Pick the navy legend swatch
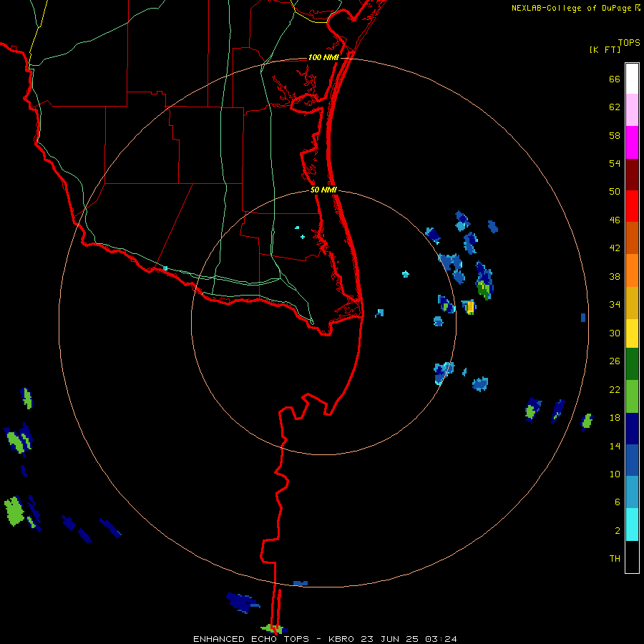Image resolution: width=644 pixels, height=644 pixels. 632,429
